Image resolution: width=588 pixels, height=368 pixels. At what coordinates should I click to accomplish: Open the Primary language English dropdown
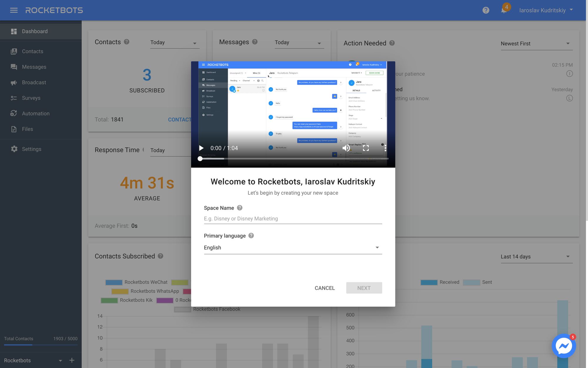click(293, 248)
